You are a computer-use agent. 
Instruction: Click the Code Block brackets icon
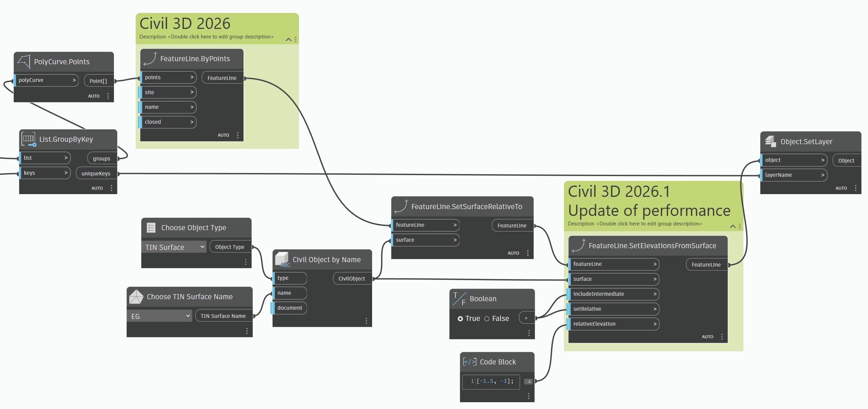point(469,362)
